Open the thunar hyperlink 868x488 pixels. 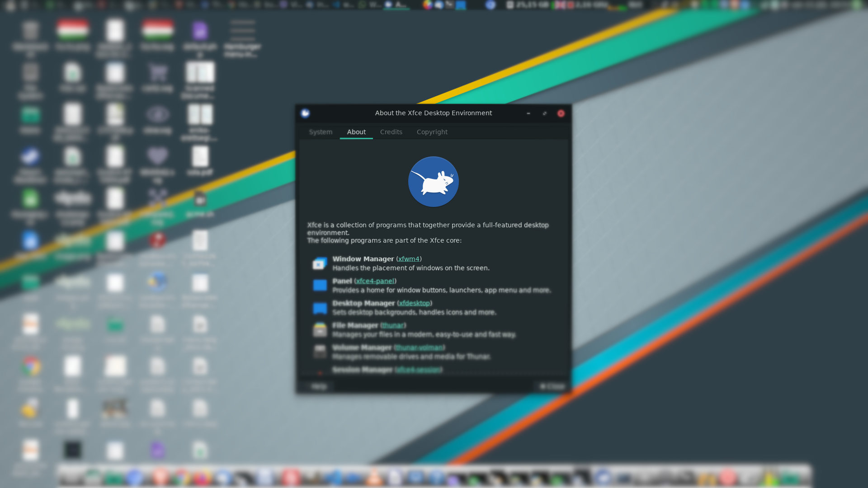392,325
